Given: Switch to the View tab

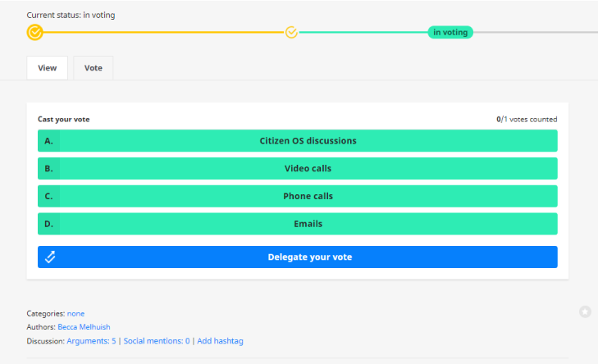Looking at the screenshot, I should [48, 68].
